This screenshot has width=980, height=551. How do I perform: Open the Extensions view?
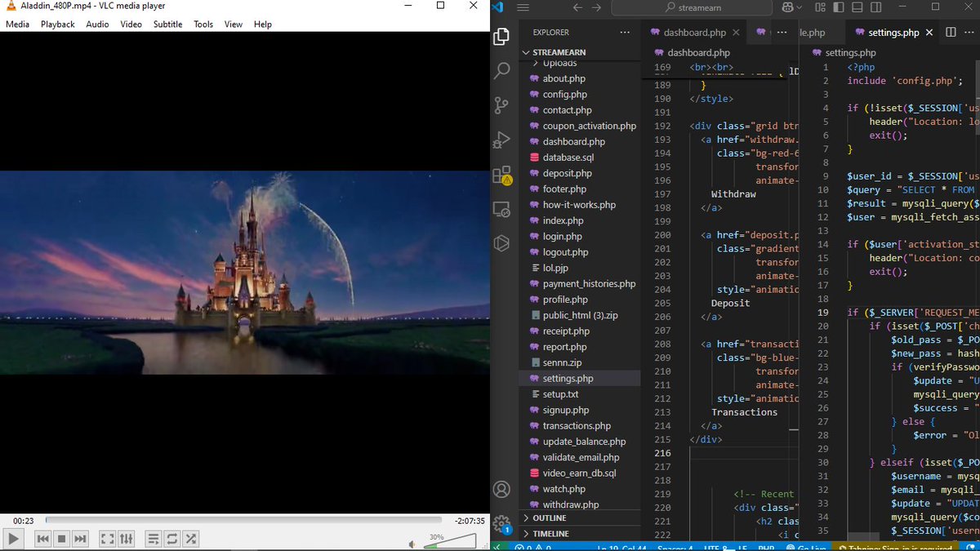tap(502, 175)
